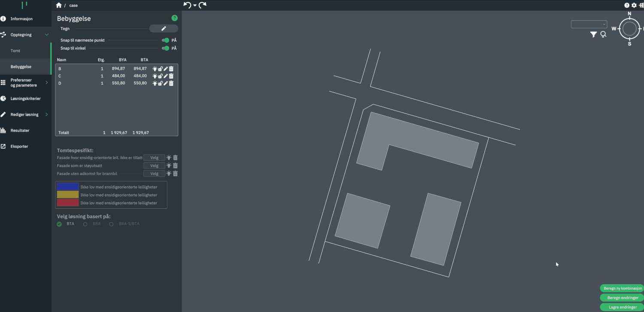Remove the støyutsatt fasade with its trash icon
This screenshot has height=312, width=644.
click(175, 165)
